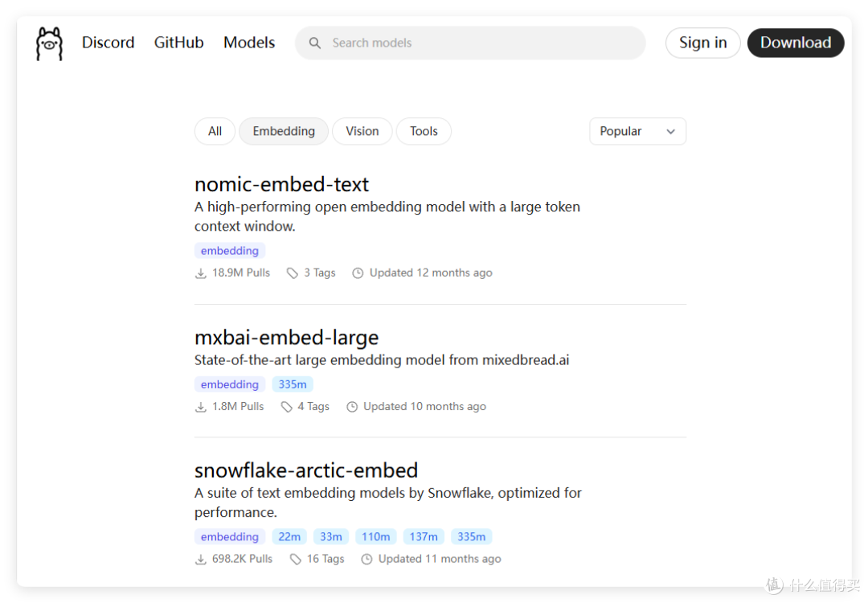Screen dimensions: 868x603
Task: Click the tag icon beside 16 Tags
Action: (x=296, y=560)
